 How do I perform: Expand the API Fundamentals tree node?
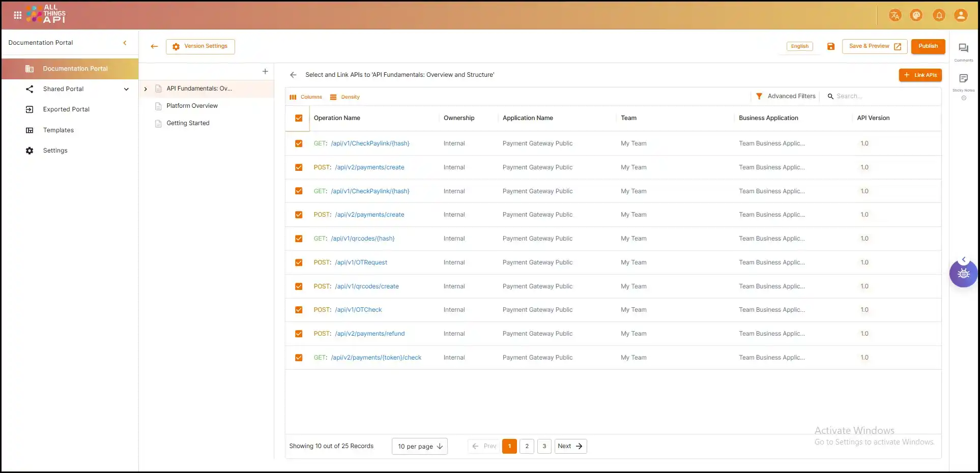(x=146, y=89)
